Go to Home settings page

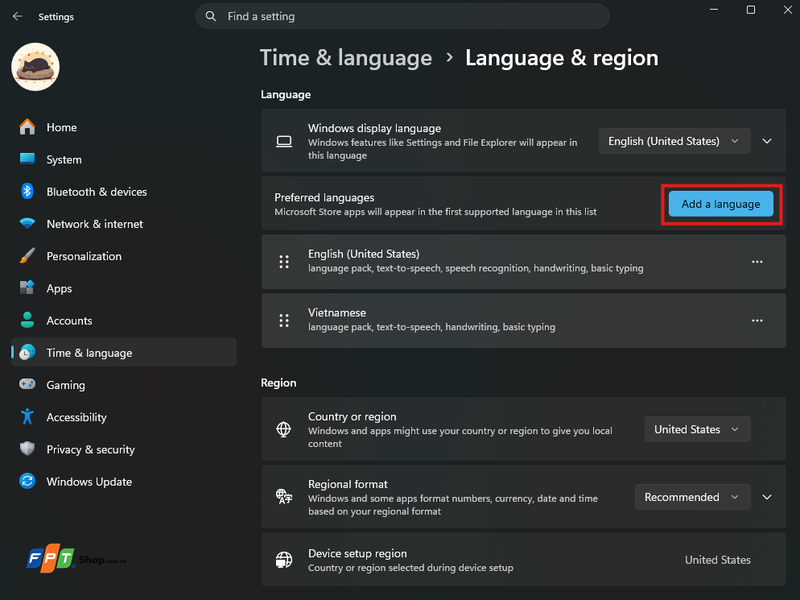(124, 127)
